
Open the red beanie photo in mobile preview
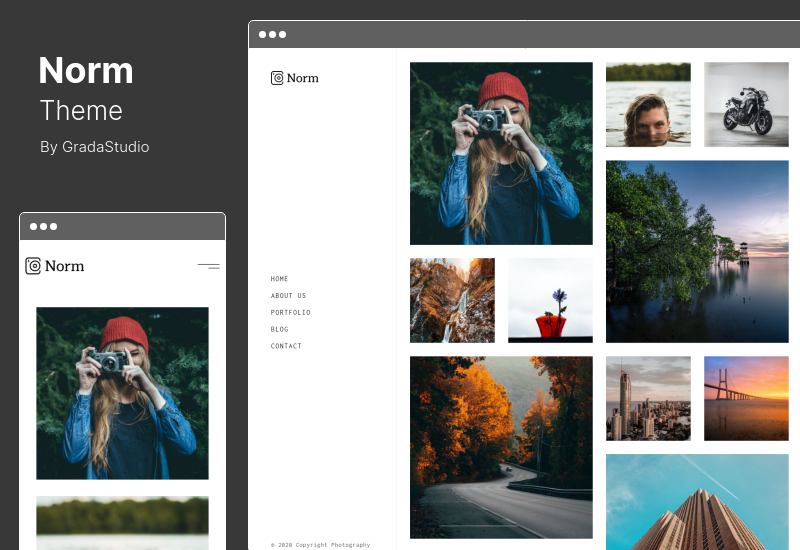click(122, 393)
